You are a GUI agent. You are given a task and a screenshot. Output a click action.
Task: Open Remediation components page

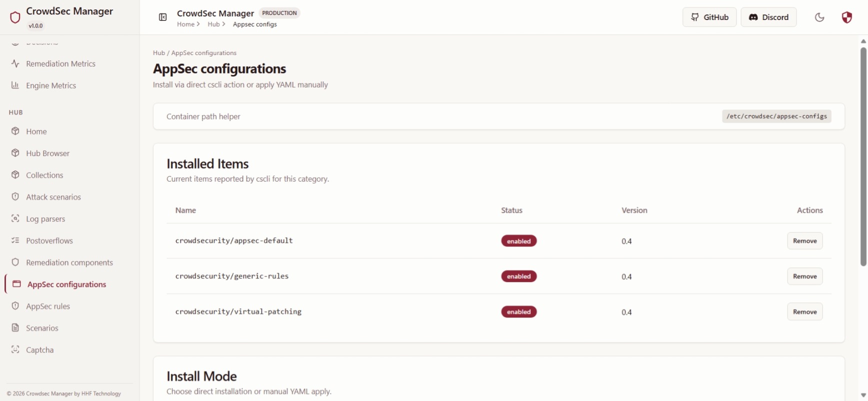[x=70, y=262]
